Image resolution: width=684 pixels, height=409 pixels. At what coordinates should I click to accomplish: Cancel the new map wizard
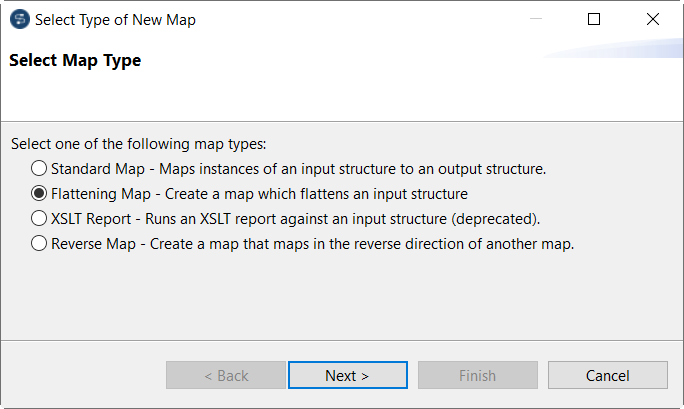pyautogui.click(x=607, y=375)
